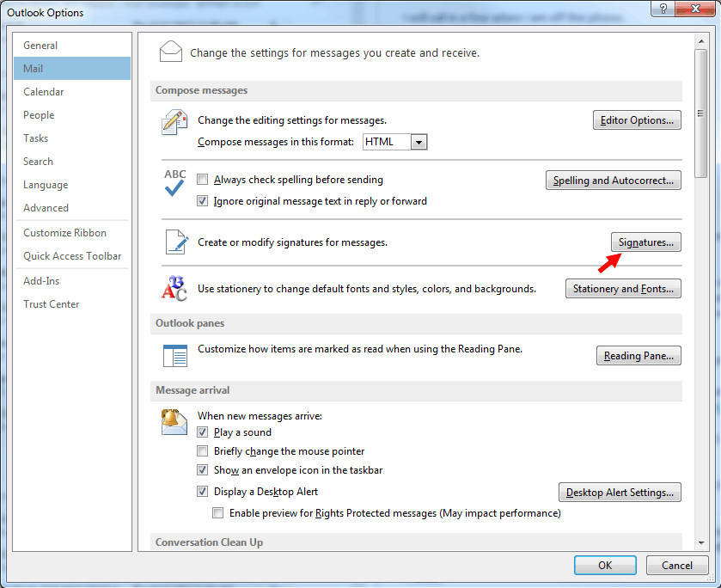Open Spelling and Autocorrect settings
The image size is (721, 588).
(614, 181)
